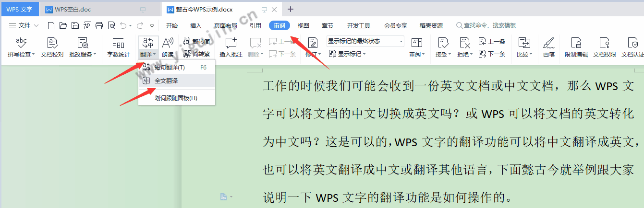Convert Simplified to Traditional (简转繁)

click(197, 54)
